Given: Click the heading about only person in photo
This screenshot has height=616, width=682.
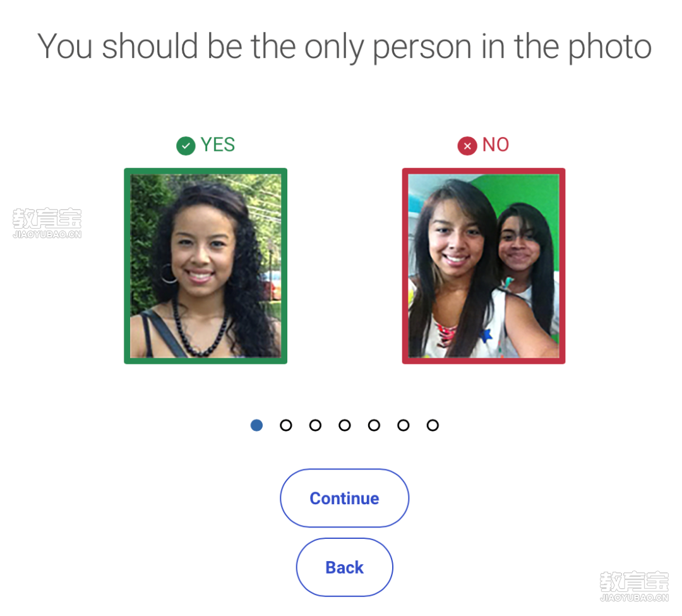Looking at the screenshot, I should [345, 47].
